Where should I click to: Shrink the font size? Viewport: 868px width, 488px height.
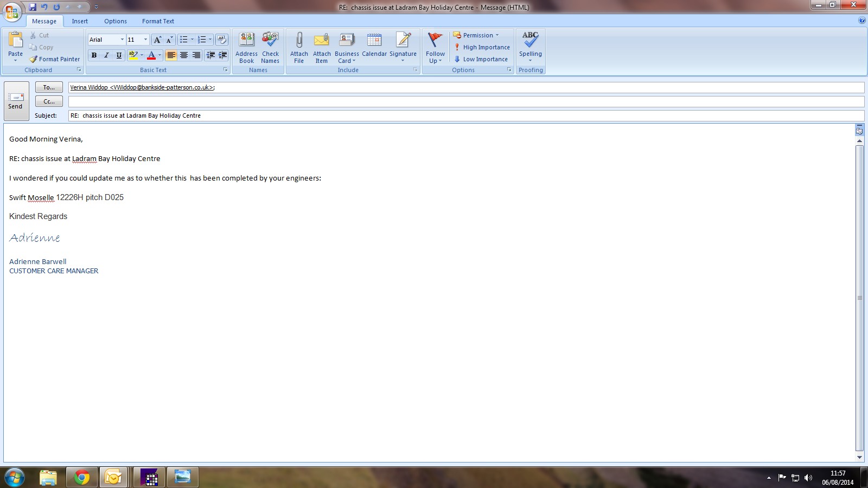click(x=169, y=40)
